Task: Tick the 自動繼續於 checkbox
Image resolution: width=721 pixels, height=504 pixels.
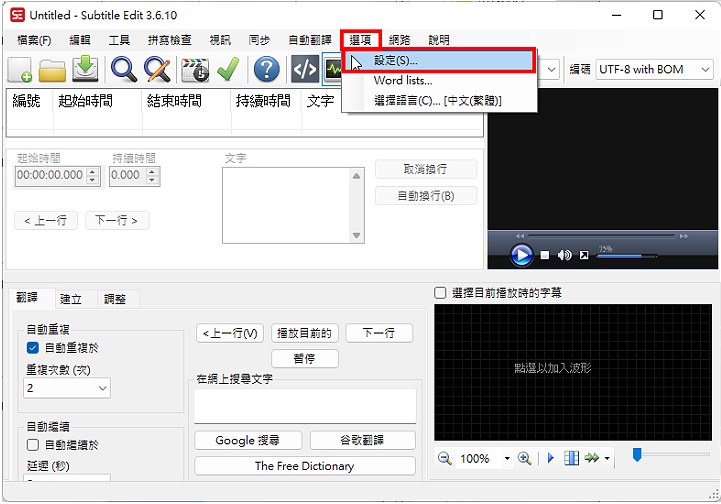Action: (33, 445)
